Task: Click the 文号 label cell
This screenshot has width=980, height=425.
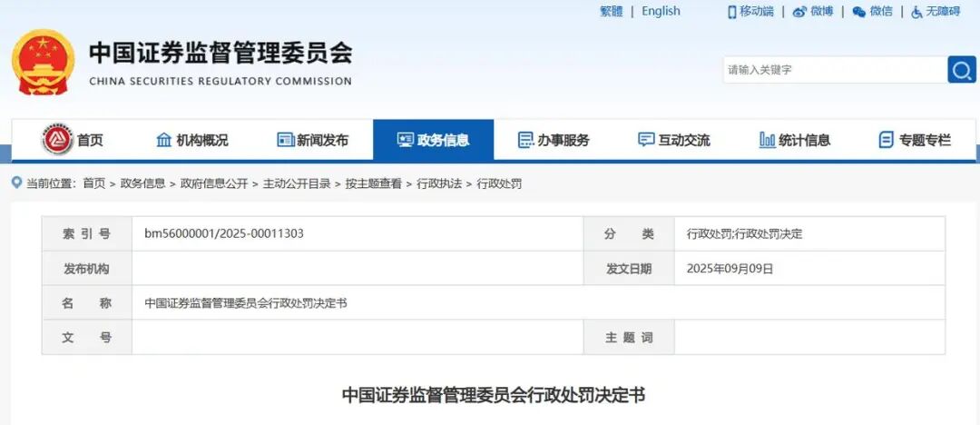Action: click(87, 338)
